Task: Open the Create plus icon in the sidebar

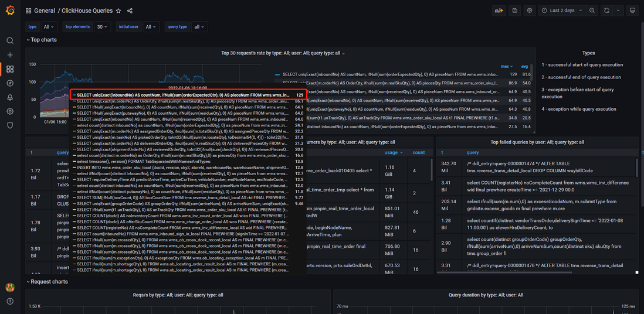Action: pos(11,55)
